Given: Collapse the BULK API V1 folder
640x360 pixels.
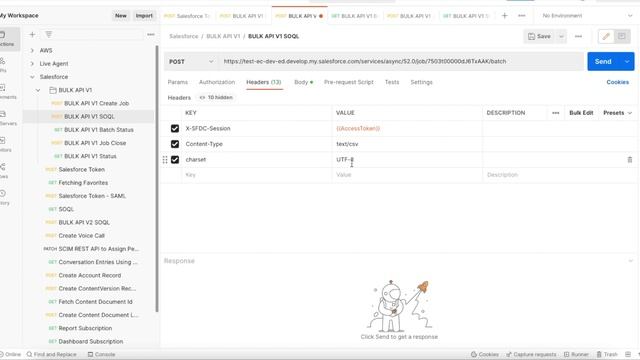Looking at the screenshot, I should click(x=38, y=90).
